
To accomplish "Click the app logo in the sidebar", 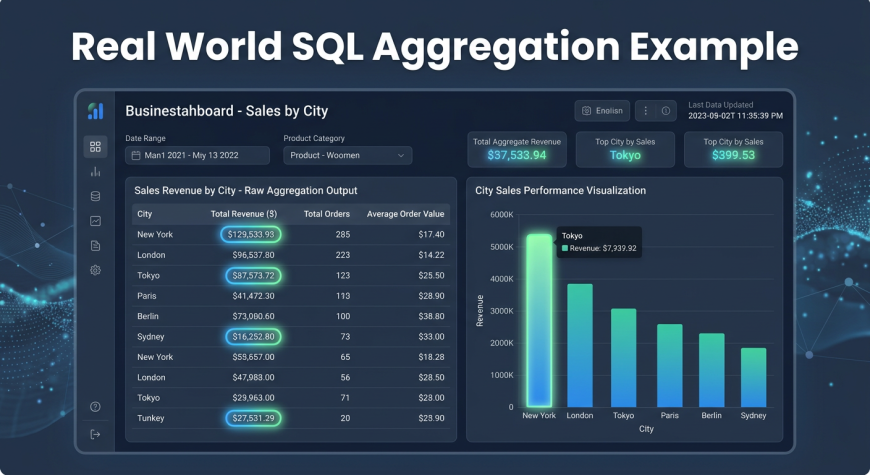I will click(95, 111).
